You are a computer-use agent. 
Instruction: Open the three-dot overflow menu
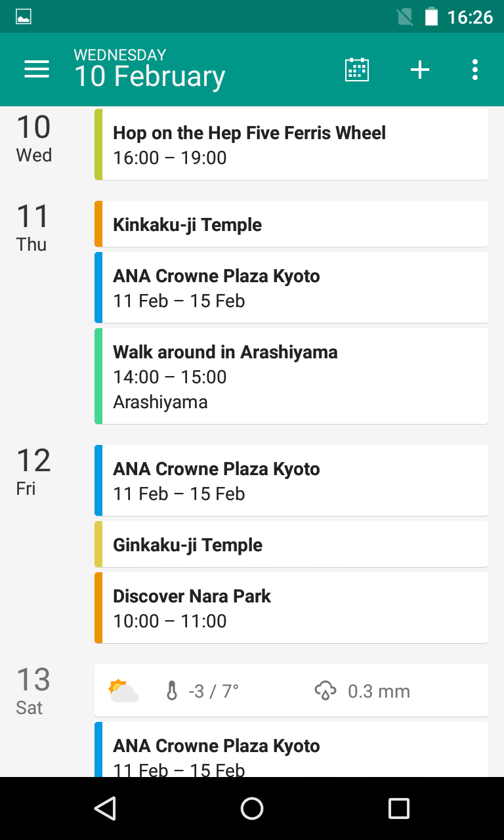click(x=474, y=70)
